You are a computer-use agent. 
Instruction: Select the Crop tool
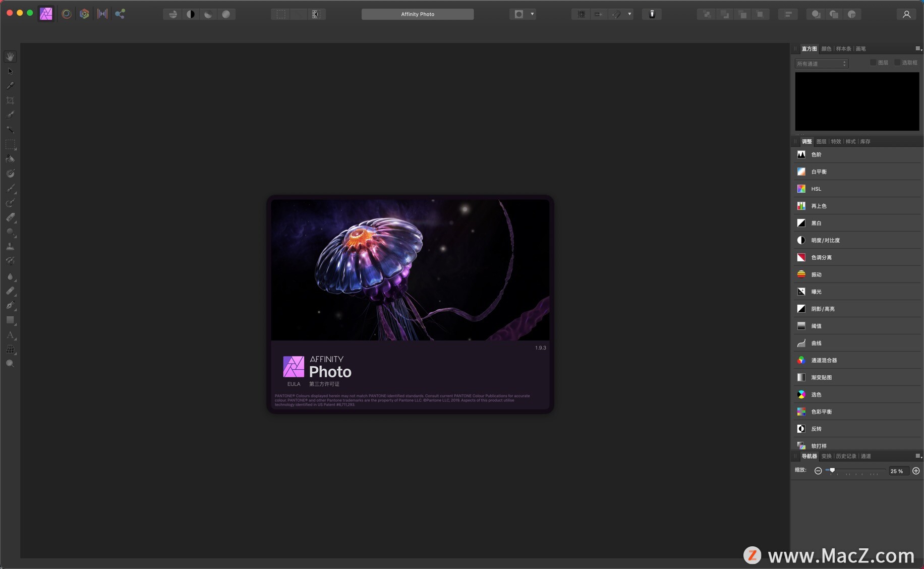(x=10, y=100)
